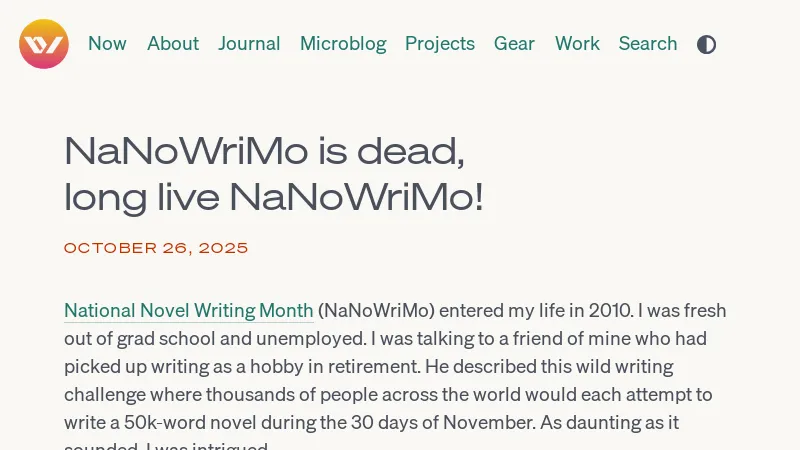
Task: Click the 'long live NaNoWriMo!' heading line
Action: [273, 197]
